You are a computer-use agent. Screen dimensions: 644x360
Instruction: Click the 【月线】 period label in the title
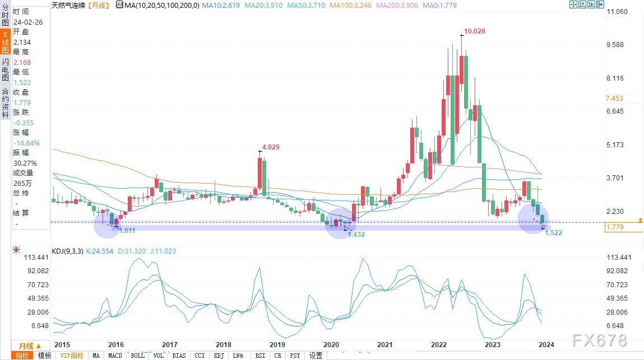point(99,6)
